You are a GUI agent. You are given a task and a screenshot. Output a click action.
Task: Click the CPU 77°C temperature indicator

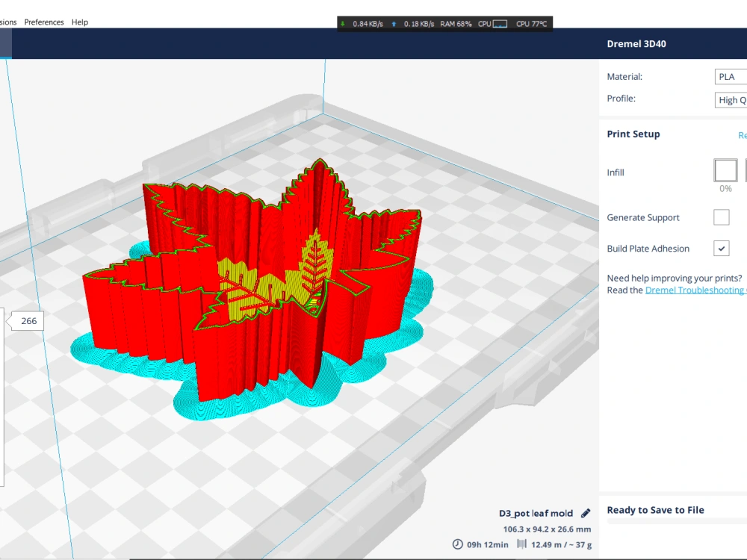tap(531, 24)
